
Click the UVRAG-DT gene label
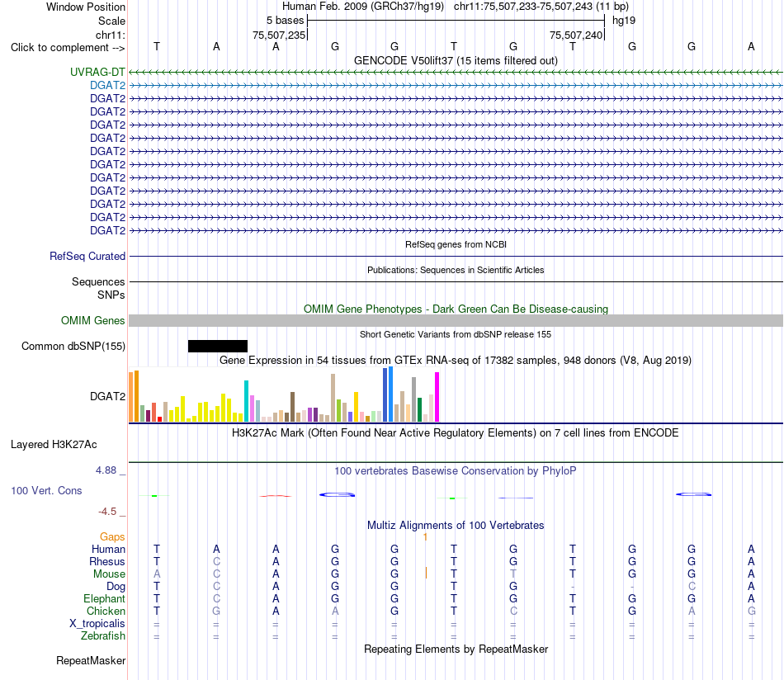97,72
